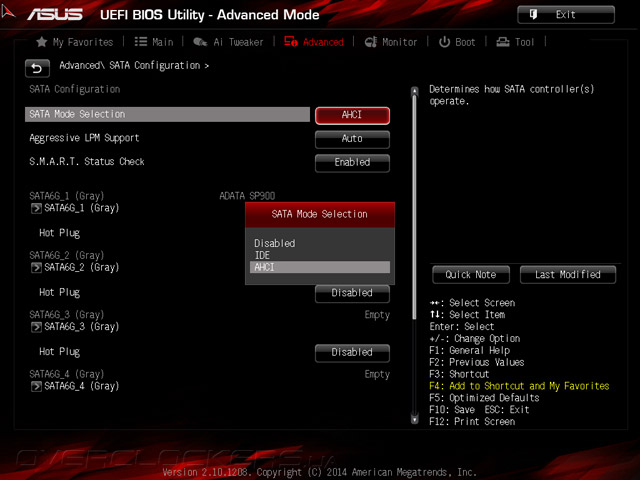The width and height of the screenshot is (640, 480).
Task: Click the Boot power icon
Action: (444, 42)
